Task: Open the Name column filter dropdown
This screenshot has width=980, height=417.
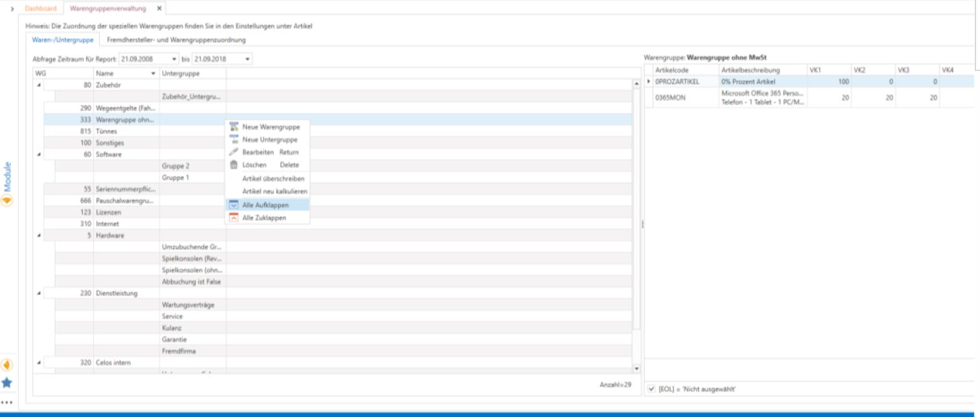Action: (153, 73)
